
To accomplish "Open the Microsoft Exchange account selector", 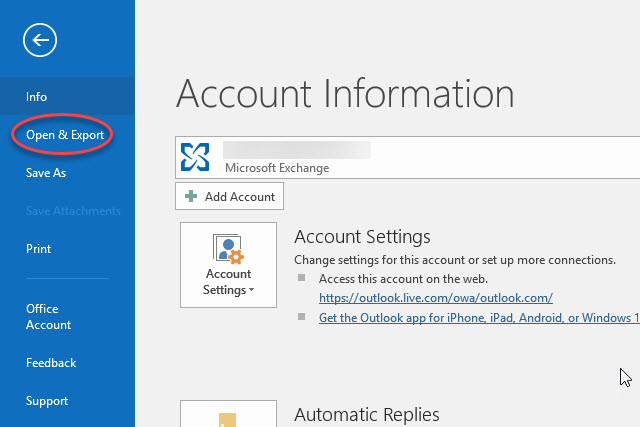I will click(407, 158).
